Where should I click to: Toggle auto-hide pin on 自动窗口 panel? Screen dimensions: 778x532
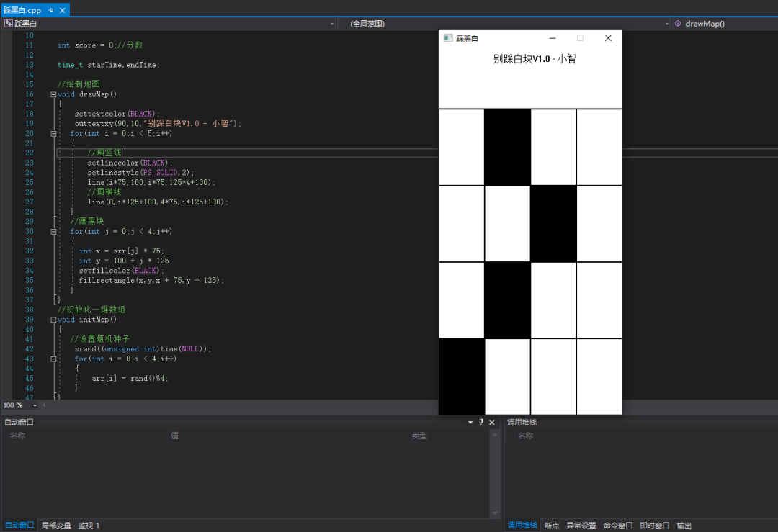tap(480, 422)
